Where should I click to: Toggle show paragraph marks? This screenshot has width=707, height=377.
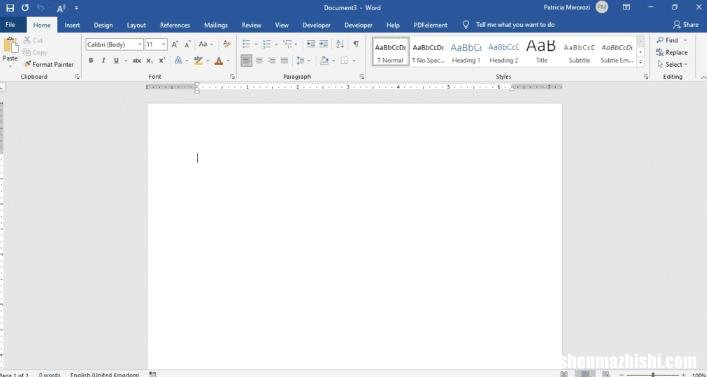(356, 44)
